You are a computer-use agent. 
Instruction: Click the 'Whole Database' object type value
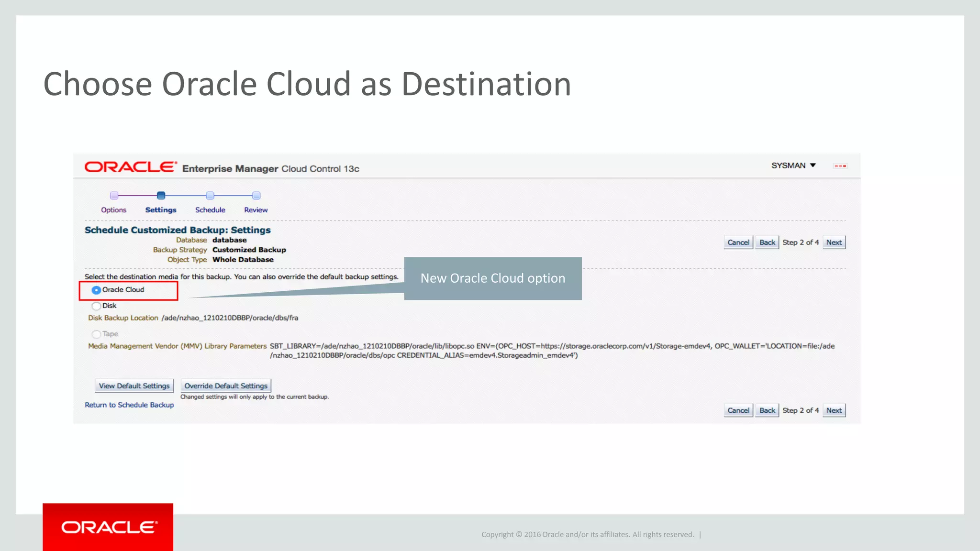pyautogui.click(x=243, y=260)
